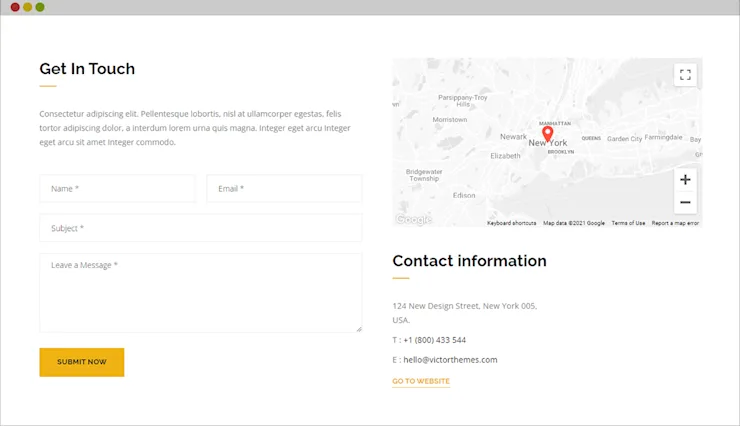Image resolution: width=740 pixels, height=426 pixels.
Task: Select the Contact information heading
Action: [x=470, y=261]
